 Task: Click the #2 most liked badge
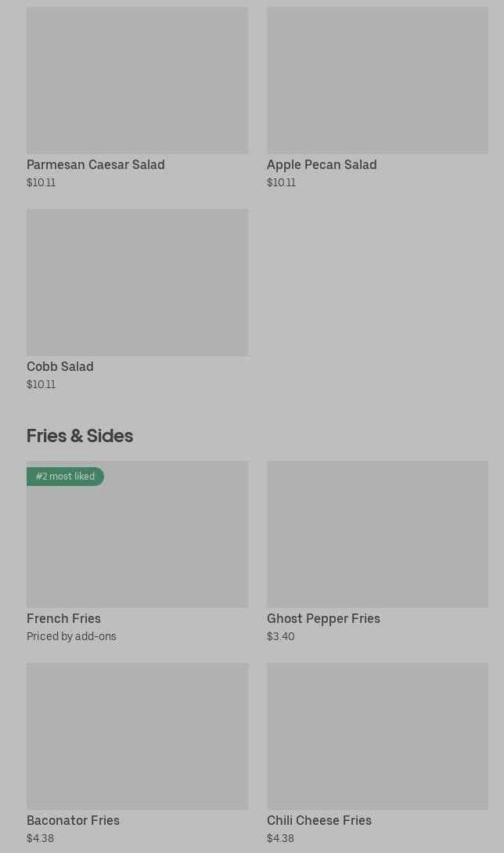(x=65, y=477)
